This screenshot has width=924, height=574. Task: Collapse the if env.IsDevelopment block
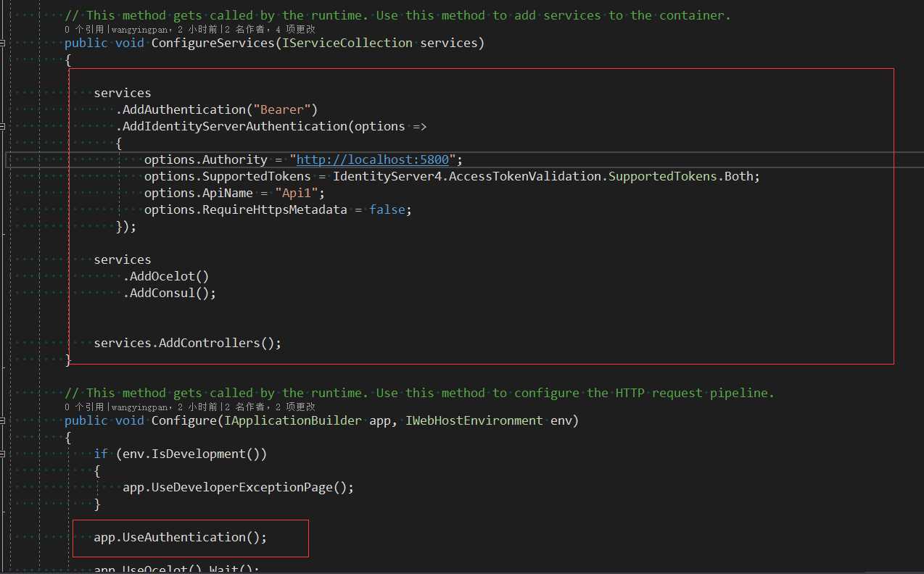coord(3,454)
